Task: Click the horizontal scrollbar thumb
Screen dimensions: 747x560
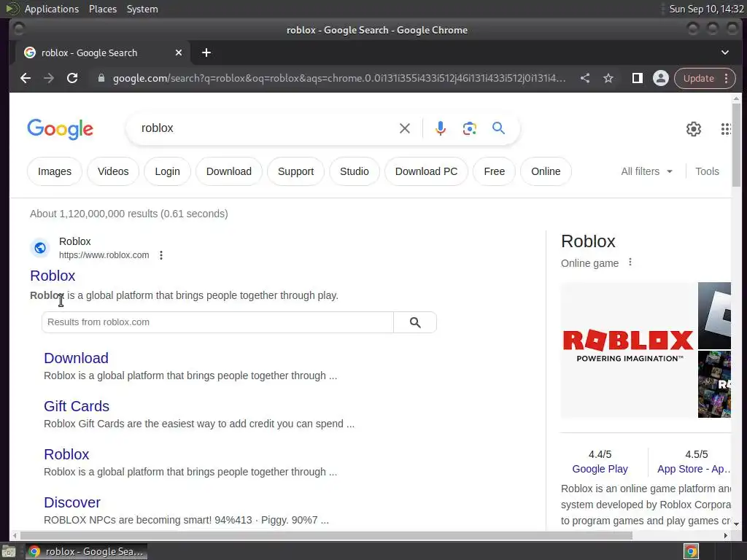Action: (x=326, y=536)
